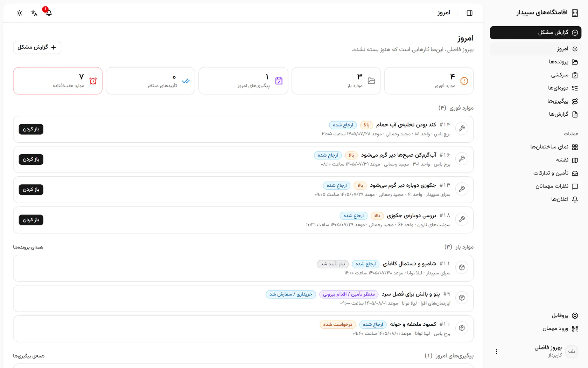Open the همه‌ی پرونده‌ها link

(x=28, y=247)
